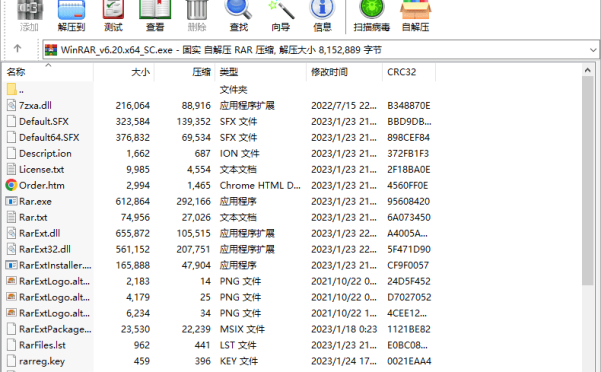The width and height of the screenshot is (601, 372).
Task: Click the scrollbar up arrow of file list
Action: pyautogui.click(x=587, y=70)
